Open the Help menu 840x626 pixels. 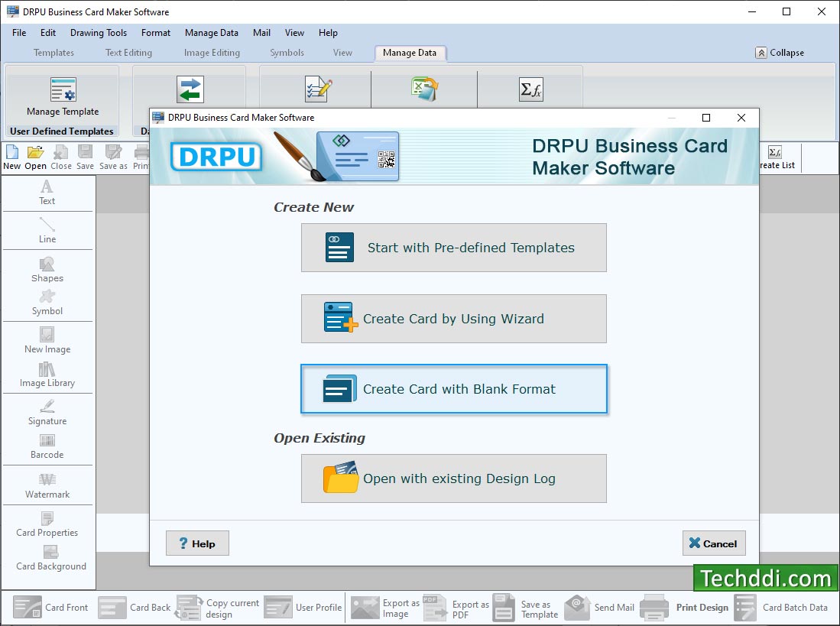click(x=328, y=33)
